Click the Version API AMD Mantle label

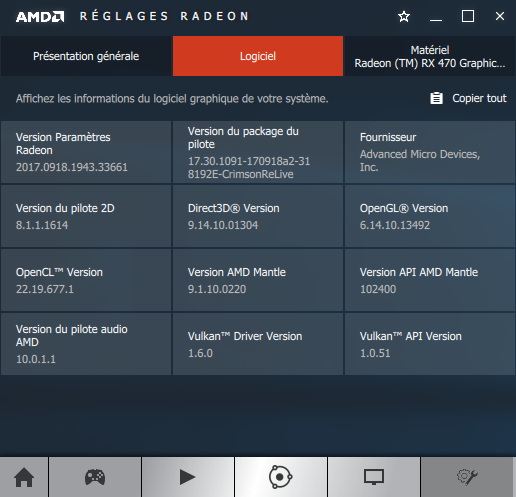(x=419, y=272)
